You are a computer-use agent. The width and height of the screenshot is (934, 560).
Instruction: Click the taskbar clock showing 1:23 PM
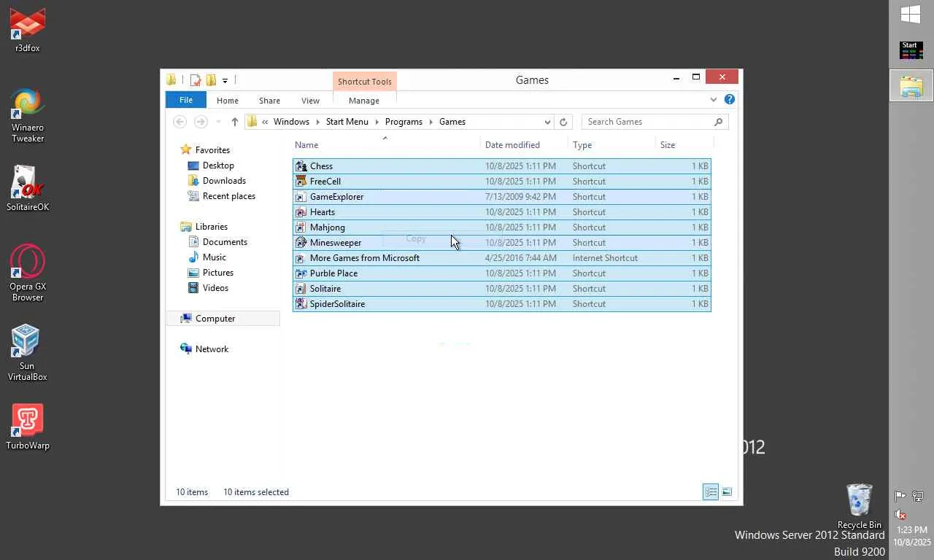(912, 530)
